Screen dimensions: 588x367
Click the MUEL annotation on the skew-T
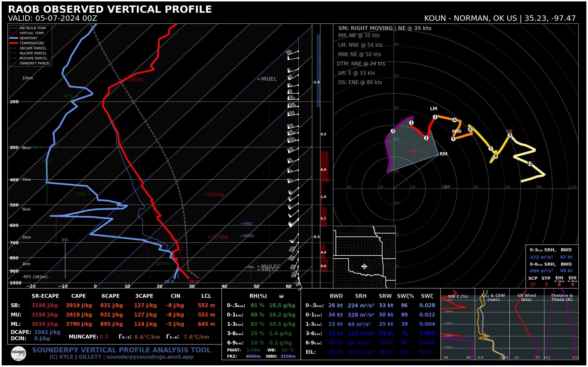click(267, 79)
